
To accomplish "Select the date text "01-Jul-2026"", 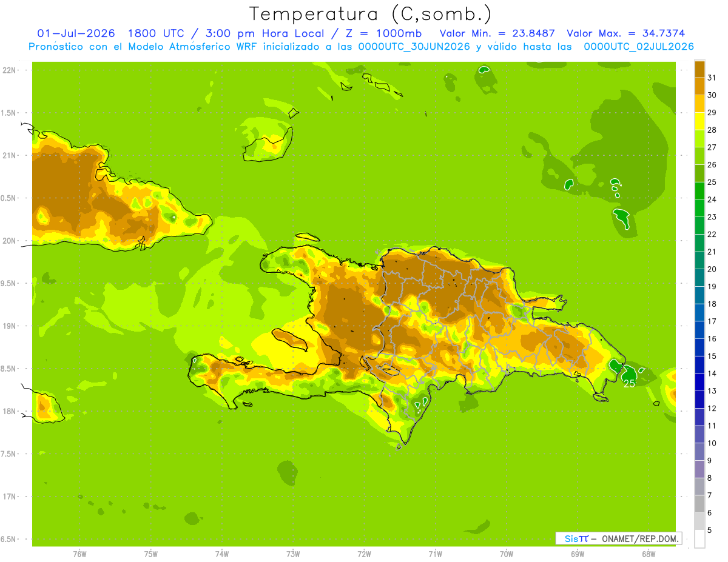I will 76,33.
